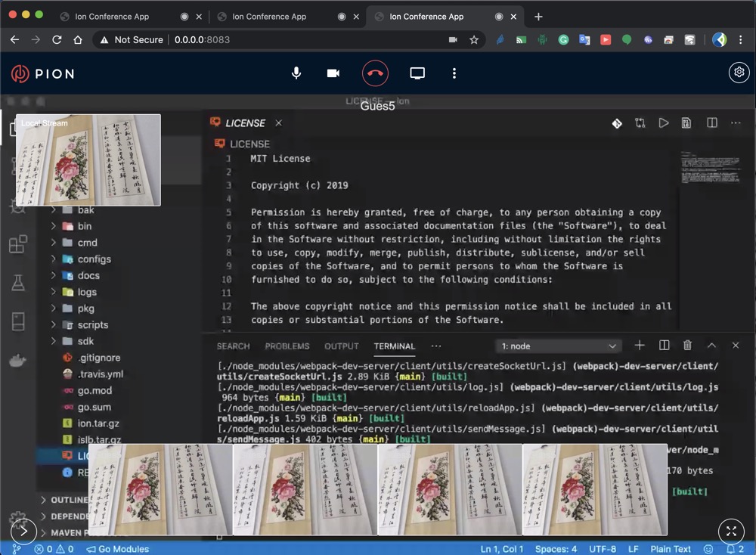Open the ion.tar.gz file
The width and height of the screenshot is (756, 555).
98,423
